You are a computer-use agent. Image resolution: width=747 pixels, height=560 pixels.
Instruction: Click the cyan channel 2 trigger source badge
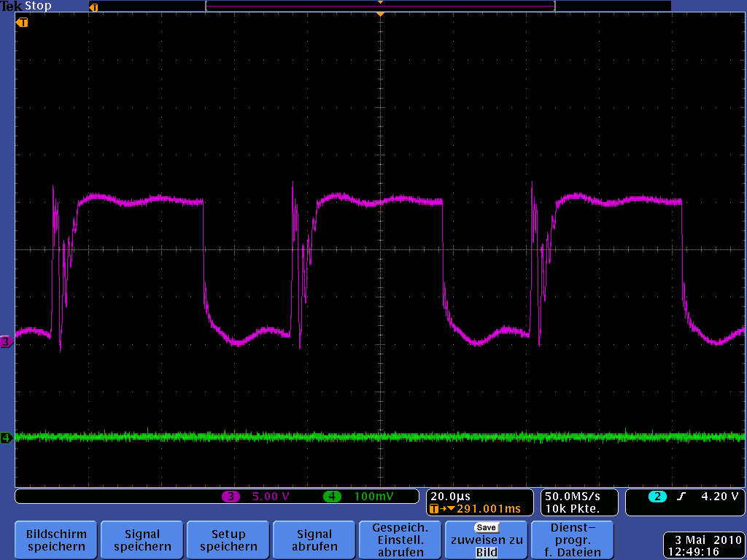click(x=657, y=497)
